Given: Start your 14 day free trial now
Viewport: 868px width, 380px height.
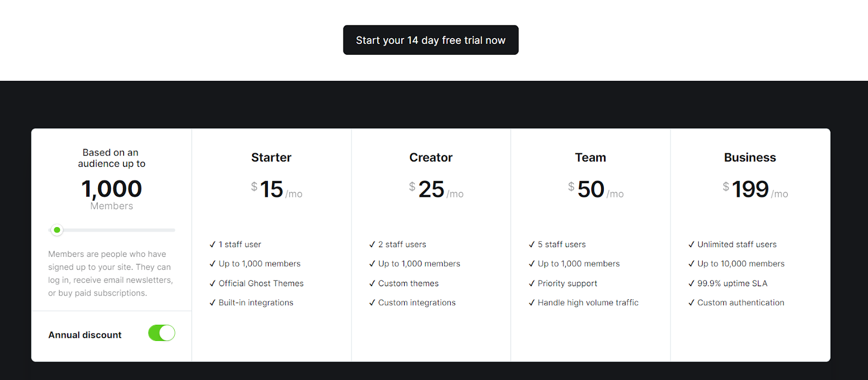Looking at the screenshot, I should [x=431, y=40].
